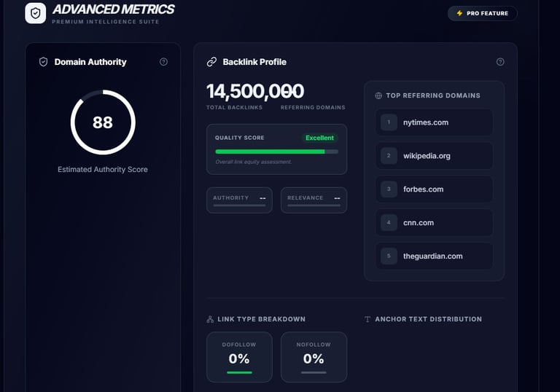Click the green Quality Score progress bar
The image size is (560, 392).
click(x=277, y=152)
